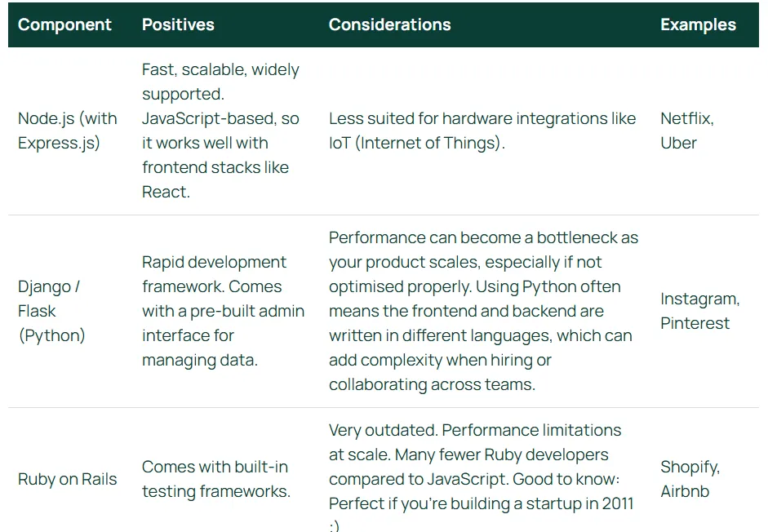Click the Considerations column header
768x532 pixels.
[x=389, y=25]
